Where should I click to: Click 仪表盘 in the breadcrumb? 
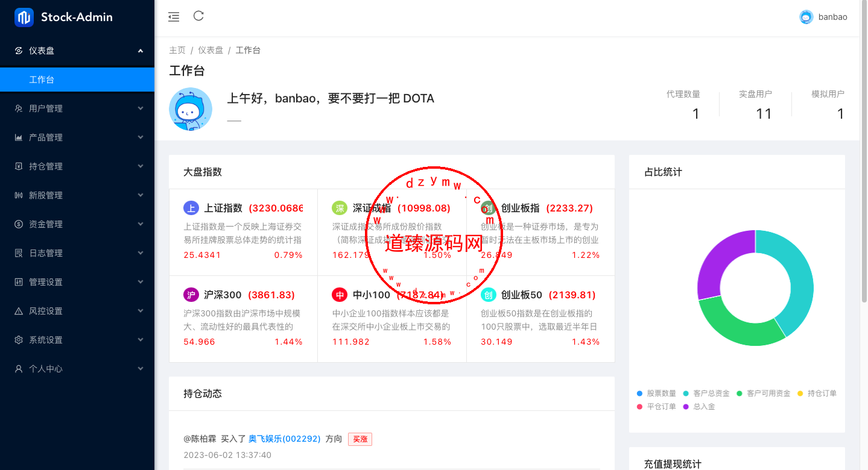point(211,50)
